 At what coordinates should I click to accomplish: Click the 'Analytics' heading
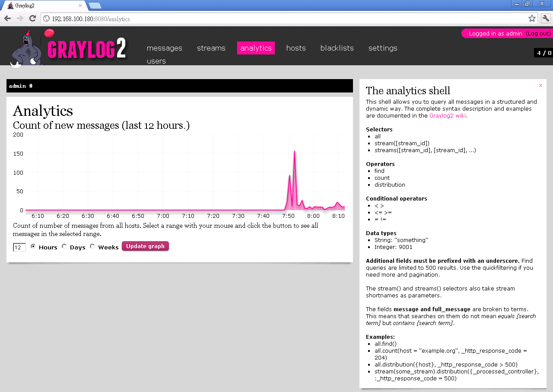pyautogui.click(x=43, y=111)
